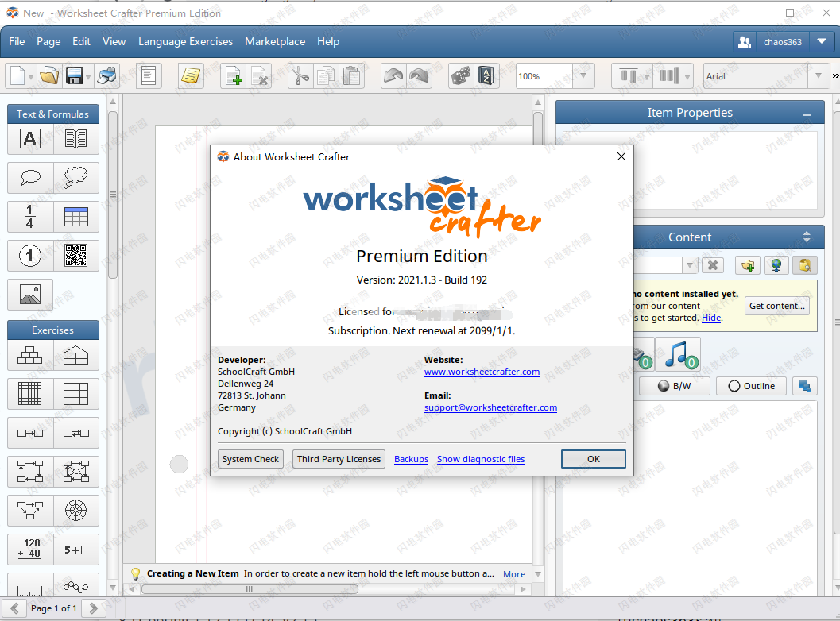
Task: Insert the 5+□ arithmetic exercise
Action: pos(76,550)
